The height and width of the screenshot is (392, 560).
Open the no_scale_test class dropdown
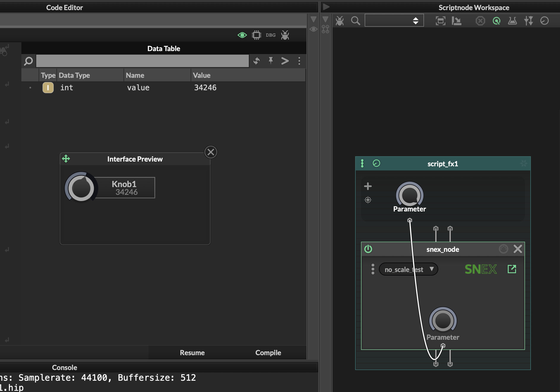click(x=409, y=269)
